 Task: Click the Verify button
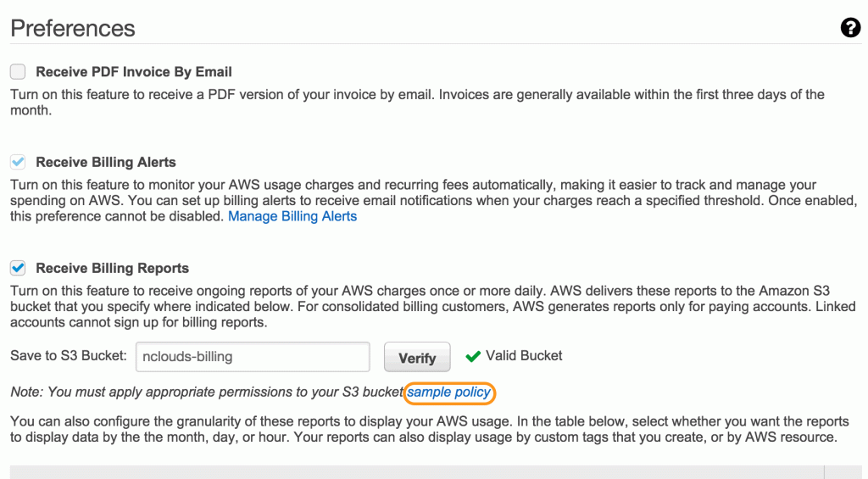[x=417, y=357]
